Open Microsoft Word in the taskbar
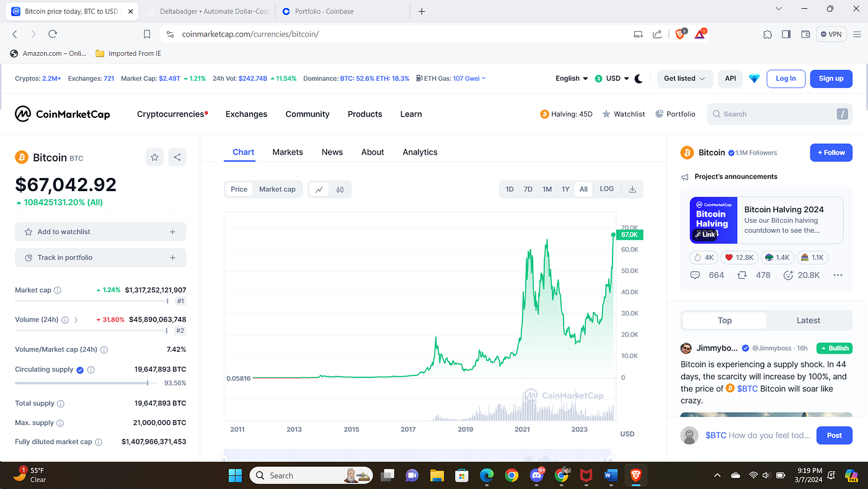Viewport: 868px width, 489px height. point(611,475)
